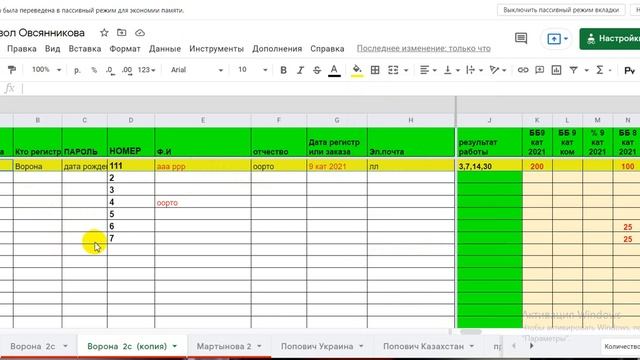The image size is (640, 360).
Task: Click Последнее изменение: только что link
Action: tap(424, 49)
